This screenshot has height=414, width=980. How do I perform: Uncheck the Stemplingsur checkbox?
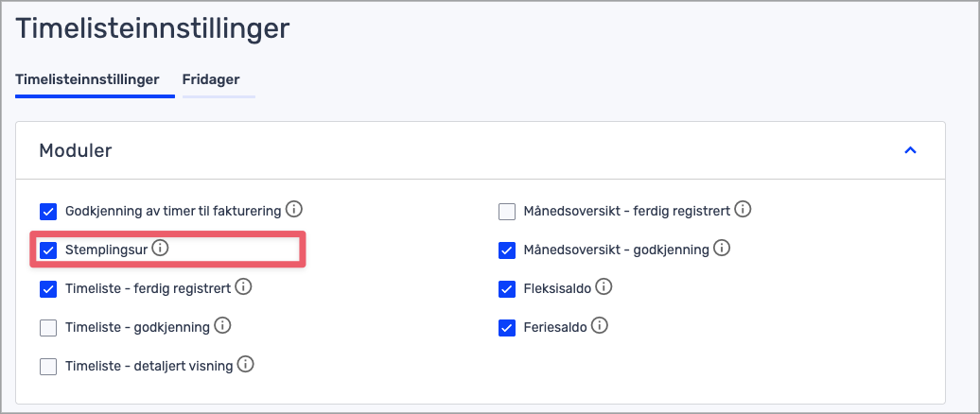point(48,250)
